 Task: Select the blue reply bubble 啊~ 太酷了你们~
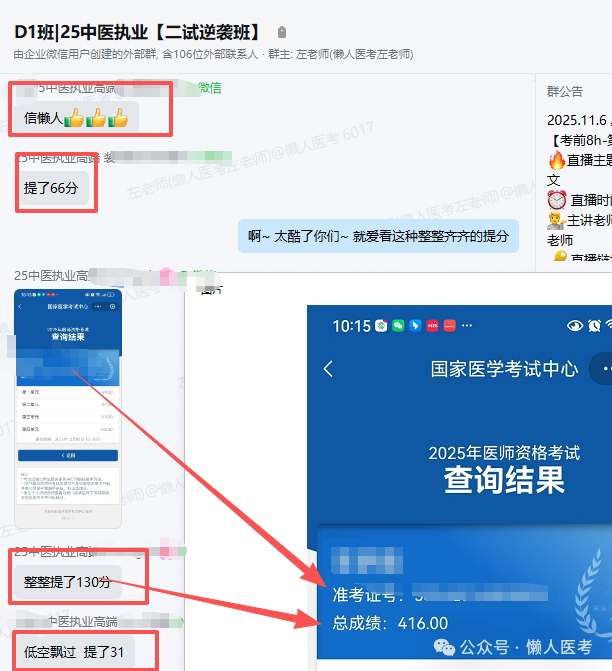pyautogui.click(x=378, y=236)
